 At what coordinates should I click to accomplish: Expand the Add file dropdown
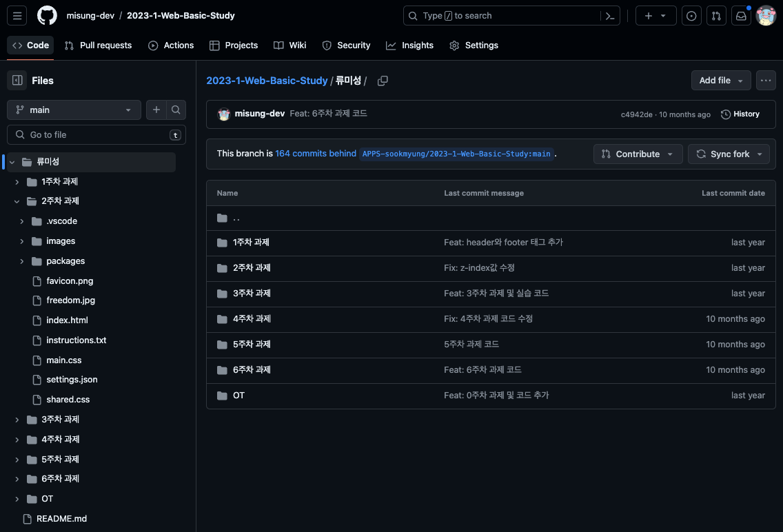[x=720, y=81]
